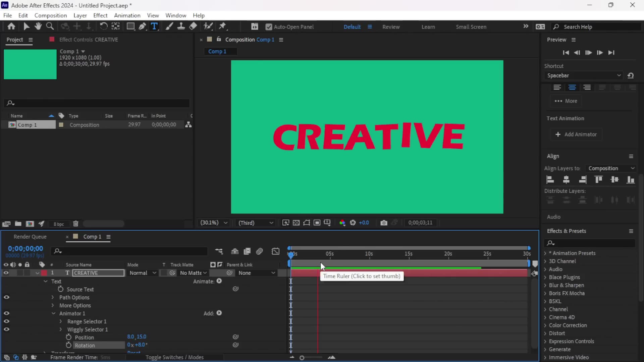This screenshot has width=644, height=362.
Task: Click the More button in the Preview panel
Action: (566, 101)
